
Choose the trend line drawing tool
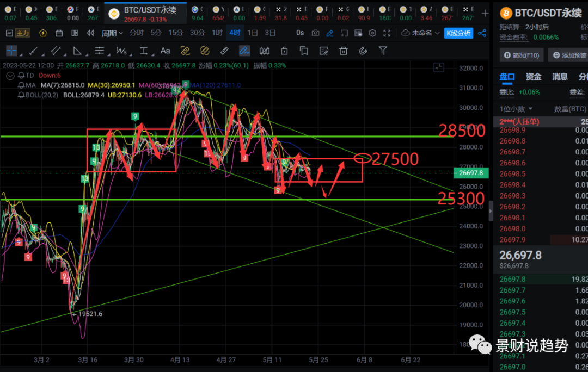[x=33, y=51]
